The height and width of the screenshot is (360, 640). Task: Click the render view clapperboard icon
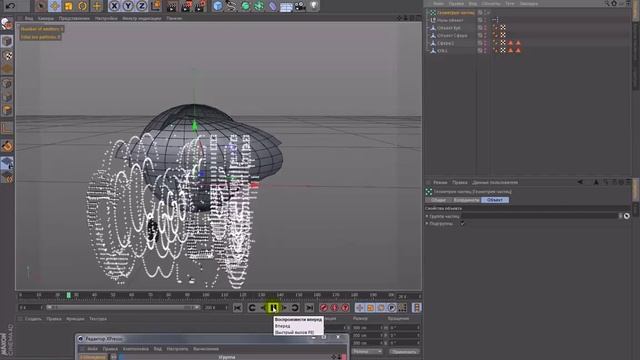coord(173,6)
